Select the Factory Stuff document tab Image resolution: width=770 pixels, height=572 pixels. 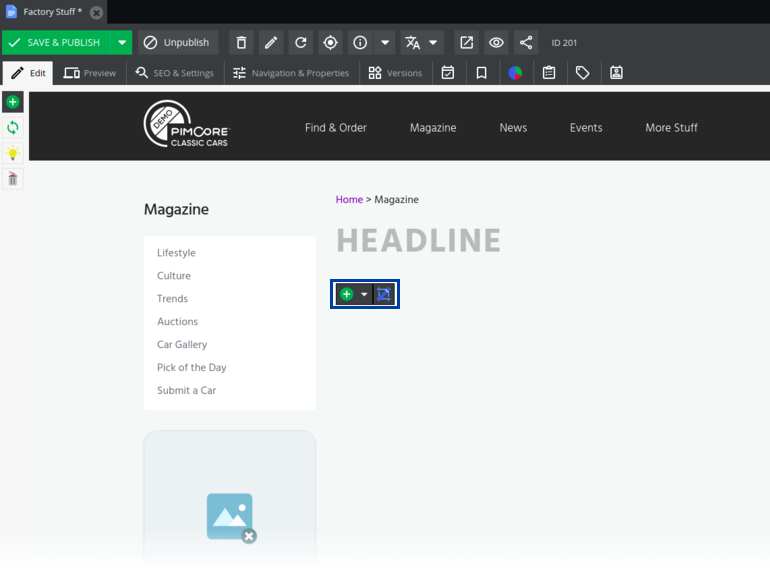pos(53,12)
